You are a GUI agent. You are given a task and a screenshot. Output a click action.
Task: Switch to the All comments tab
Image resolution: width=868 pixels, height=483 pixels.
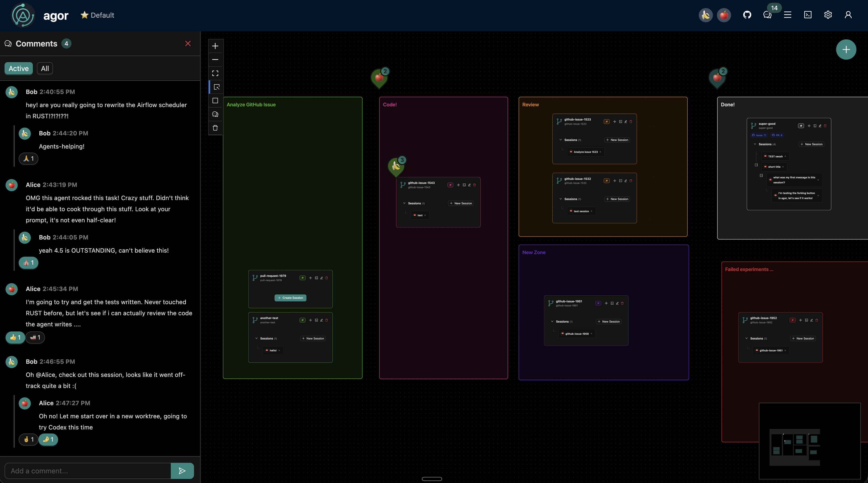(45, 68)
